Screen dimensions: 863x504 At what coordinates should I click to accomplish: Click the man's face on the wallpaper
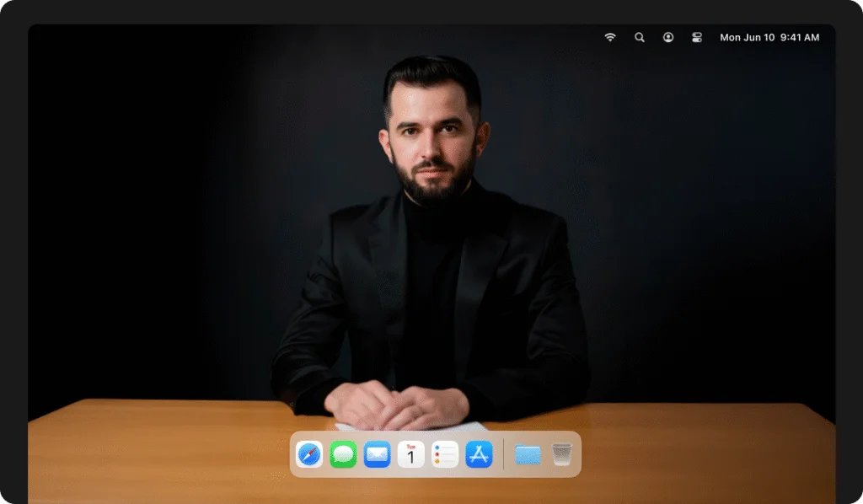tap(431, 143)
